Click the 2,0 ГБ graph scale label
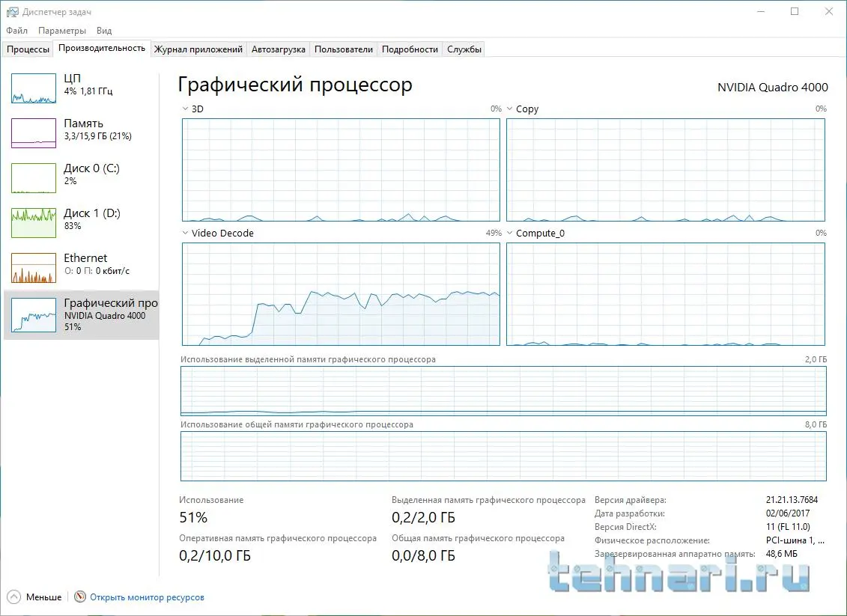The height and width of the screenshot is (616, 847). click(x=816, y=359)
